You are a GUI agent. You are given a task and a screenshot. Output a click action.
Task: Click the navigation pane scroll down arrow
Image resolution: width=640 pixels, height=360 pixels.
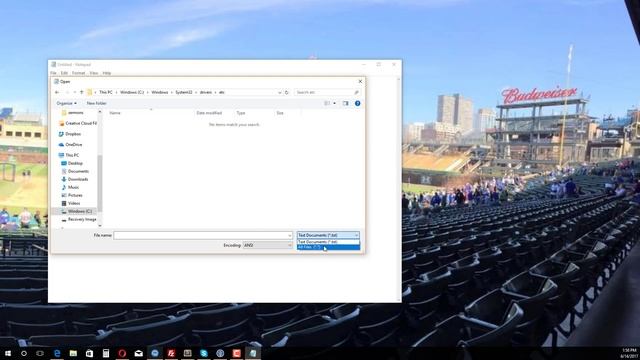(100, 226)
